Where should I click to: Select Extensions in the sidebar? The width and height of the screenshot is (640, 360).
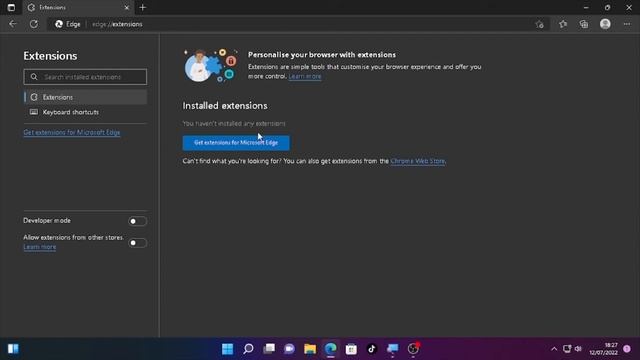[85, 97]
